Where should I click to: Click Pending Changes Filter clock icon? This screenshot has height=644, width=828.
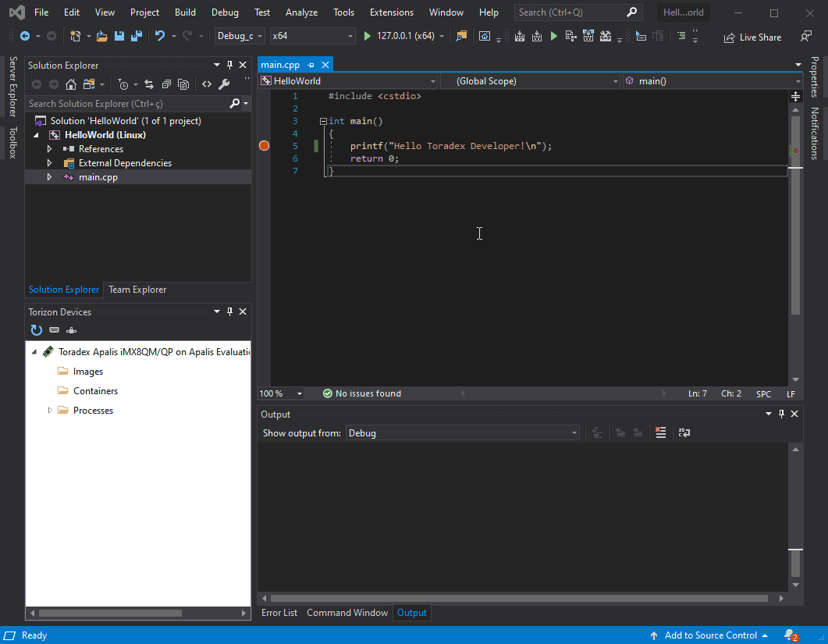[x=123, y=84]
